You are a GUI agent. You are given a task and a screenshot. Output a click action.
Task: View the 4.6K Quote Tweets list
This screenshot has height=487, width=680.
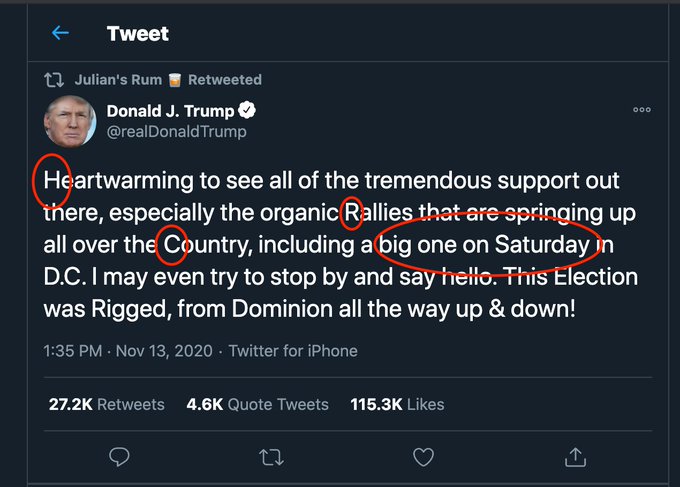(x=257, y=404)
